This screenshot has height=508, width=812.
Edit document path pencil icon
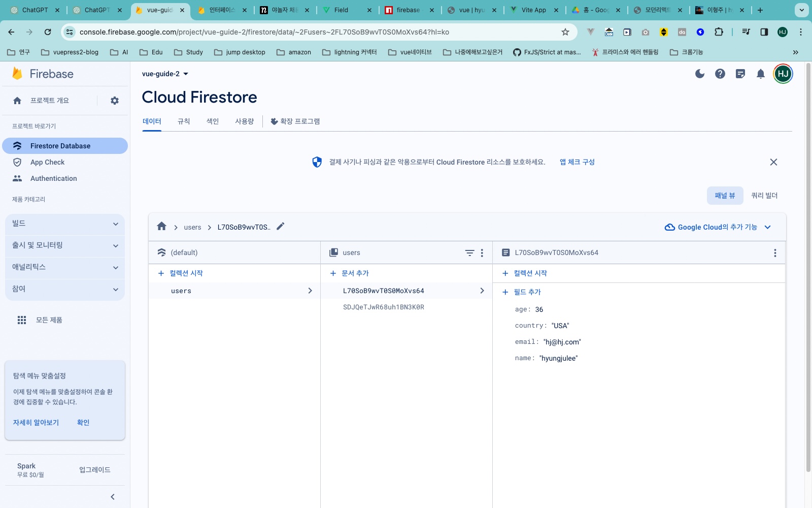click(x=281, y=227)
